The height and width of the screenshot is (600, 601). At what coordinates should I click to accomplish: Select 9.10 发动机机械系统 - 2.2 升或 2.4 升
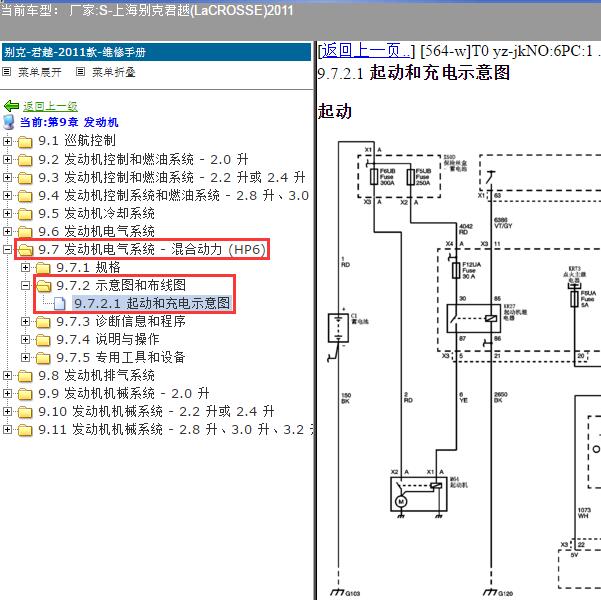[x=156, y=411]
